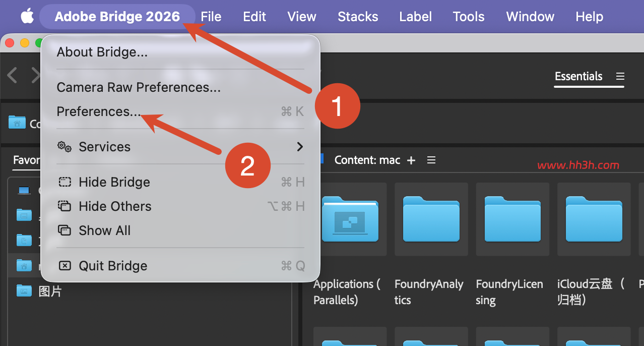The image size is (644, 346).
Task: Select the FoundryLicensing folder thumbnail
Action: pyautogui.click(x=512, y=219)
